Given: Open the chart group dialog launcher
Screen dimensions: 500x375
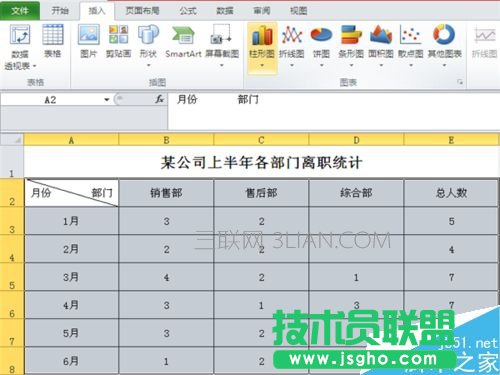Looking at the screenshot, I should [x=460, y=82].
